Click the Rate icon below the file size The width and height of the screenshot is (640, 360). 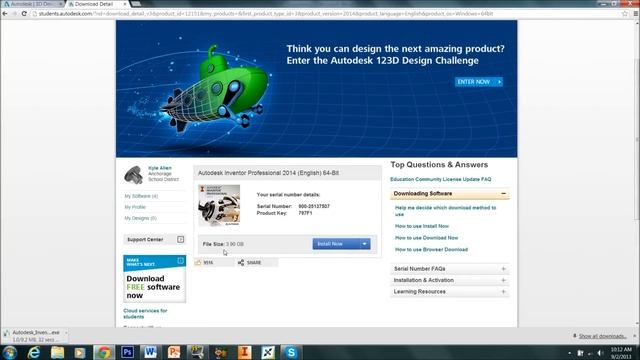pos(198,262)
